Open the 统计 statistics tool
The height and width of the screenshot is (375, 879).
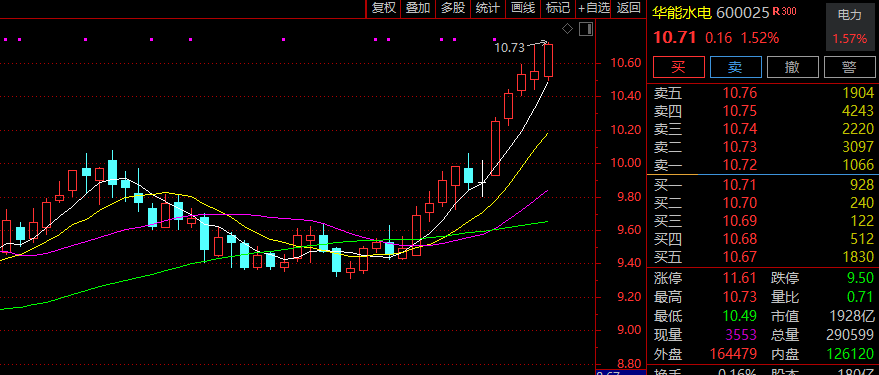pos(488,8)
